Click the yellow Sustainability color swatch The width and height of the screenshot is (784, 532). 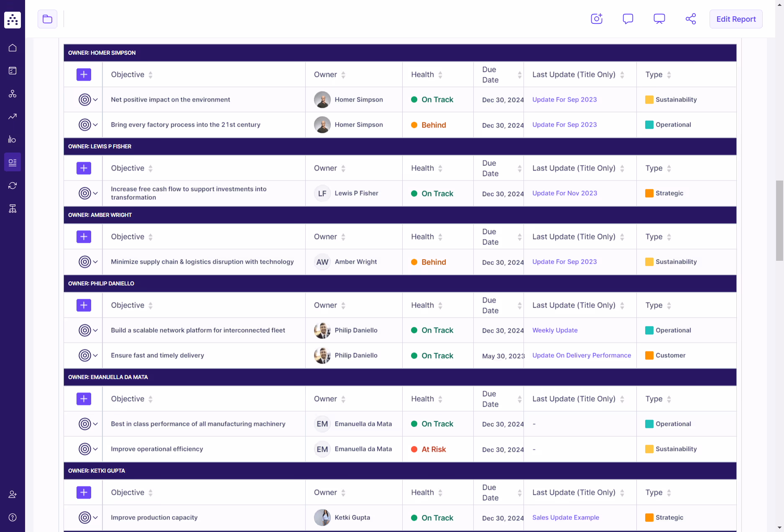[649, 99]
